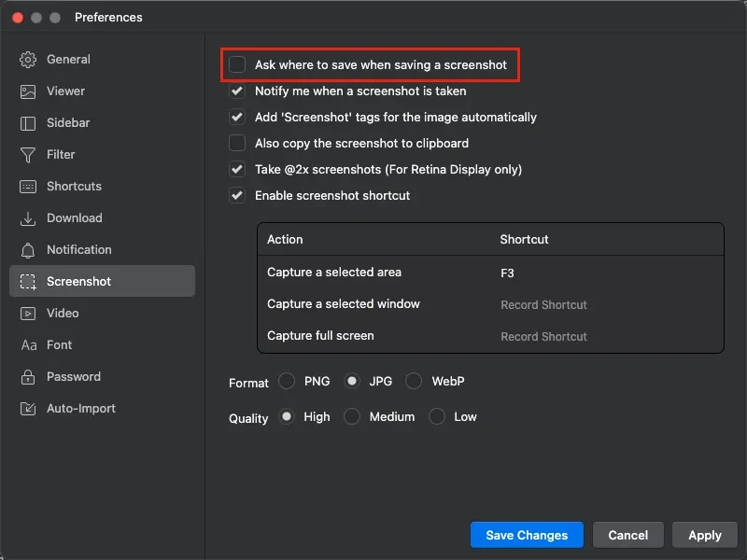Click the General gear icon in sidebar
This screenshot has height=560, width=747.
(x=28, y=60)
